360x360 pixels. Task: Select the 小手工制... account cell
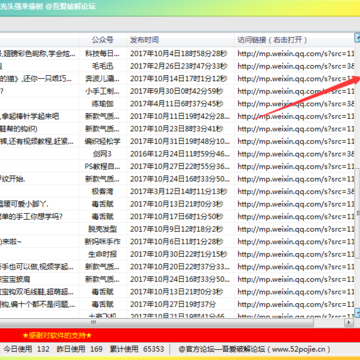click(x=103, y=91)
